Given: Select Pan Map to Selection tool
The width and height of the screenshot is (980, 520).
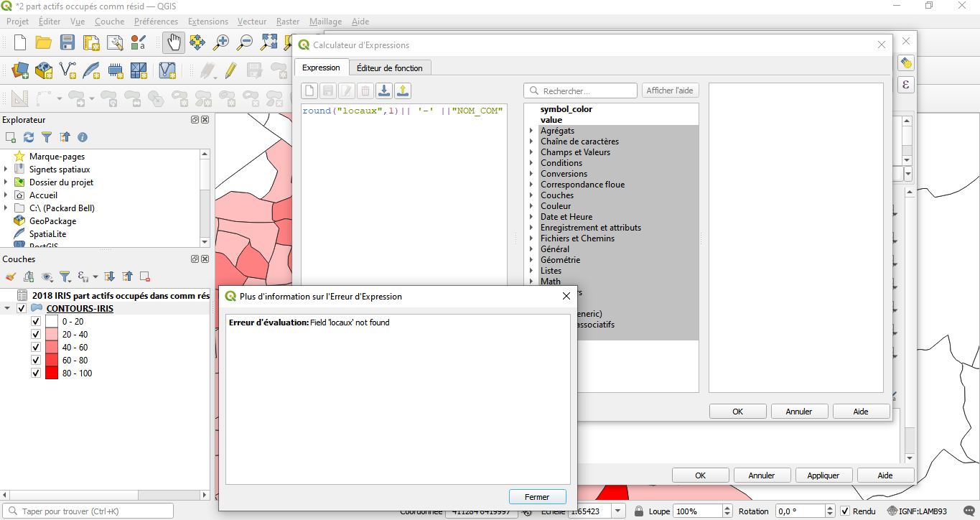Looking at the screenshot, I should (197, 42).
